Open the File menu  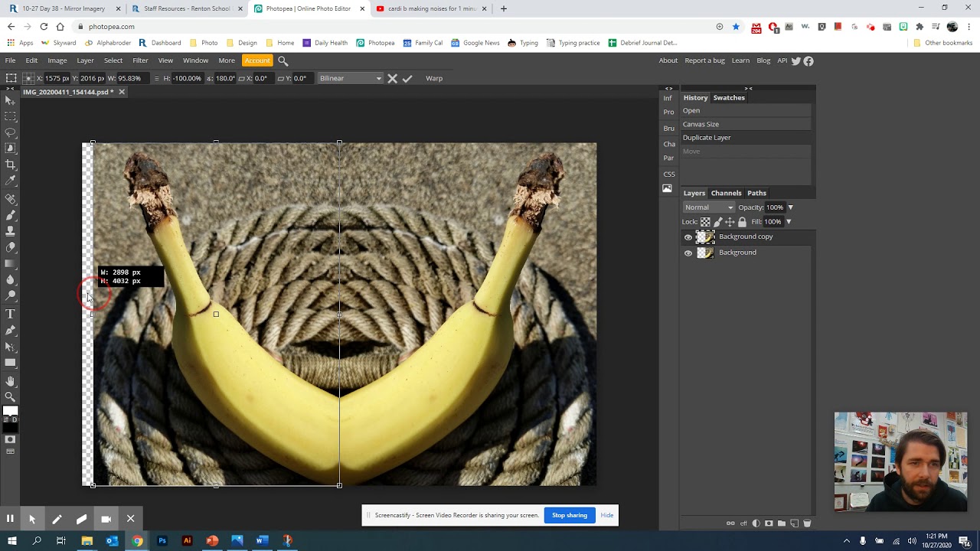(10, 60)
